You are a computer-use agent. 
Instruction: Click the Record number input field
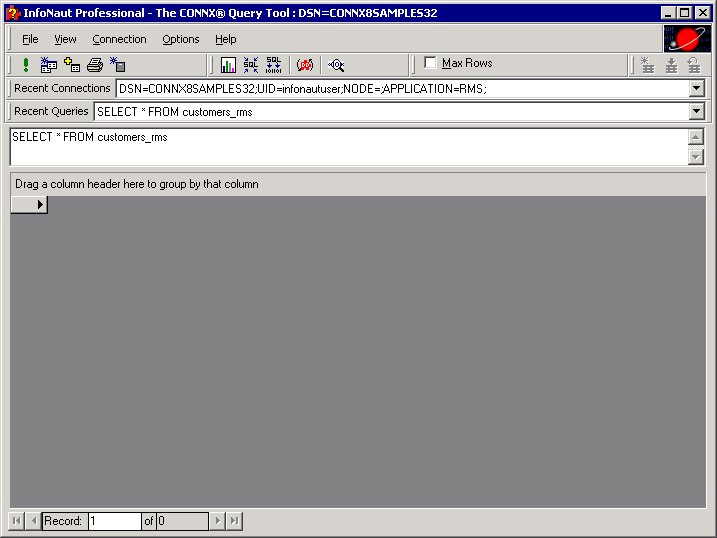pos(114,521)
